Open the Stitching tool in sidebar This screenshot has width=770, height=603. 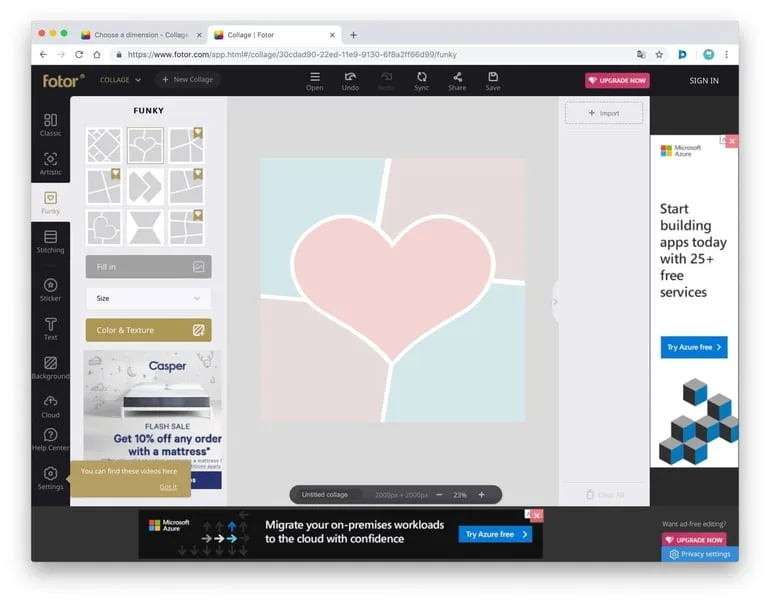coord(50,241)
